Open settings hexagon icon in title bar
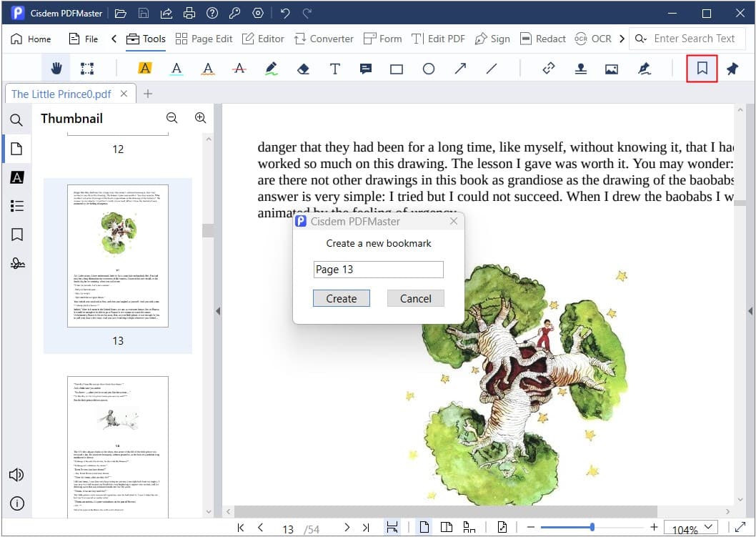 pos(258,13)
